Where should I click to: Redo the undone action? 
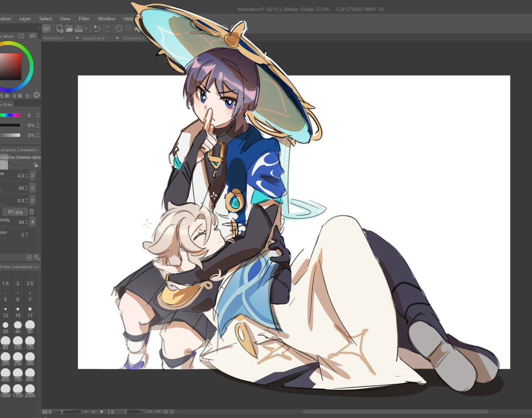[x=106, y=28]
